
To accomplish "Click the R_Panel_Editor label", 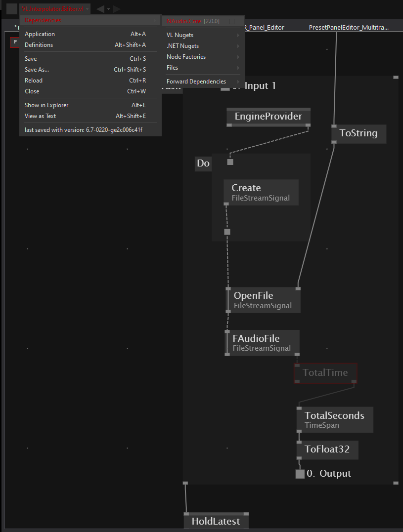I will (264, 28).
